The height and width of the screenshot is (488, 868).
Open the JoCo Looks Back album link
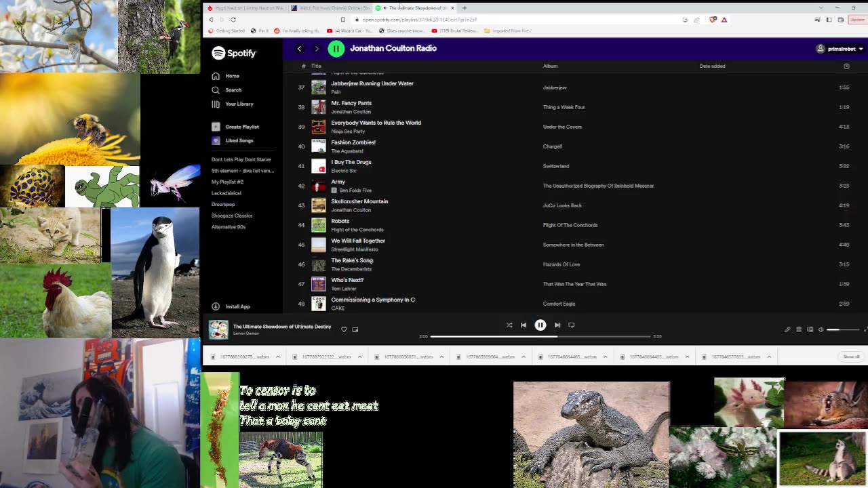click(x=562, y=205)
